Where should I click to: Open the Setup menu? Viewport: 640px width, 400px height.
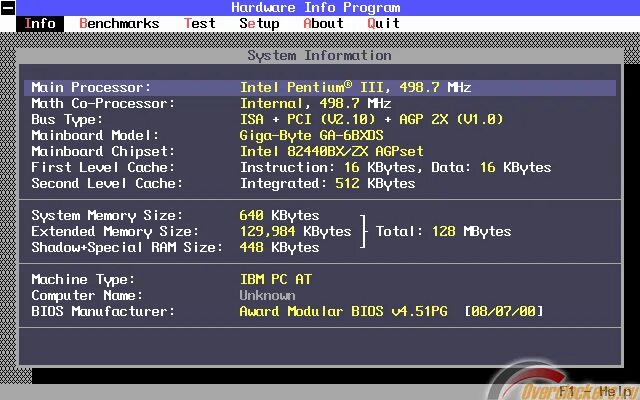(259, 24)
